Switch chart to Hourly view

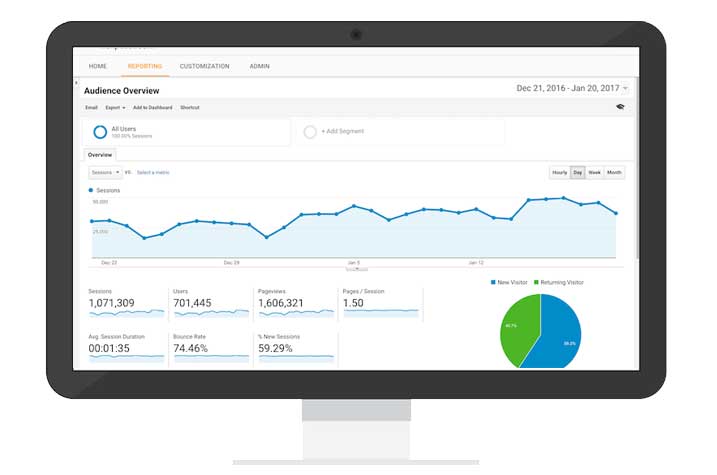pyautogui.click(x=560, y=172)
